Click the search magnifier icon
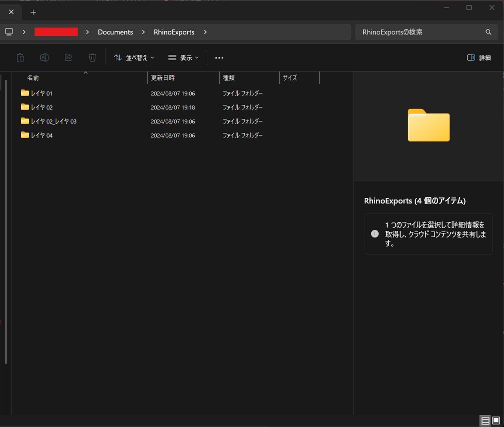 coord(489,32)
